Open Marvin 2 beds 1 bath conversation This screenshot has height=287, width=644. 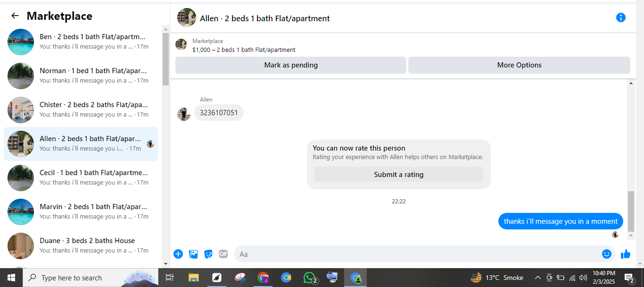pos(81,211)
